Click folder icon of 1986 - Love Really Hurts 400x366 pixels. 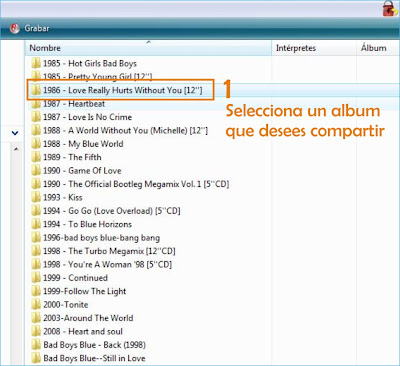coord(36,90)
